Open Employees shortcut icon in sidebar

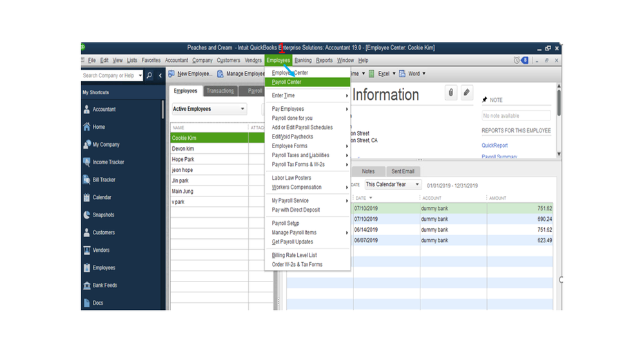[86, 267]
